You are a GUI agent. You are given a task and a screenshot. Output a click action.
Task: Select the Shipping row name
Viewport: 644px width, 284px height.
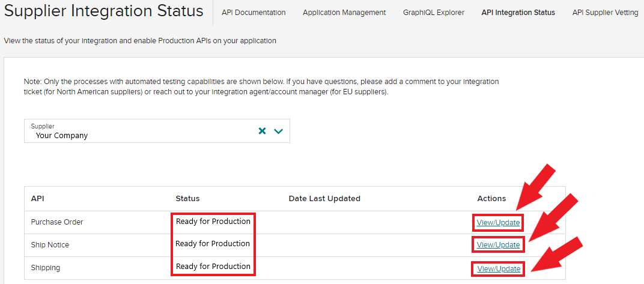(46, 268)
